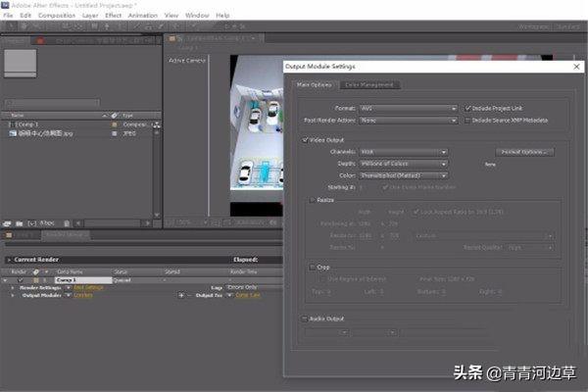Open the Format dropdown in Output Module Settings
588x392 pixels.
pyautogui.click(x=408, y=109)
